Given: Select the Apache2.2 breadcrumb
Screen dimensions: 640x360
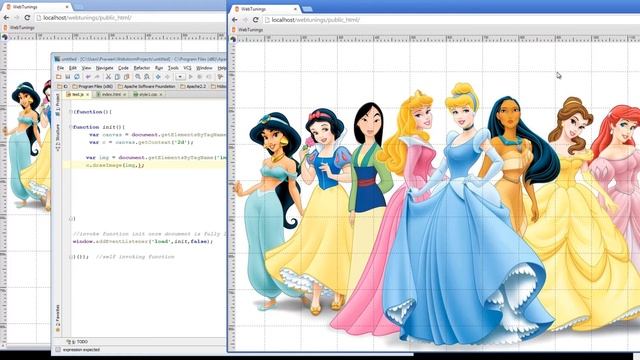Looking at the screenshot, I should click(193, 86).
